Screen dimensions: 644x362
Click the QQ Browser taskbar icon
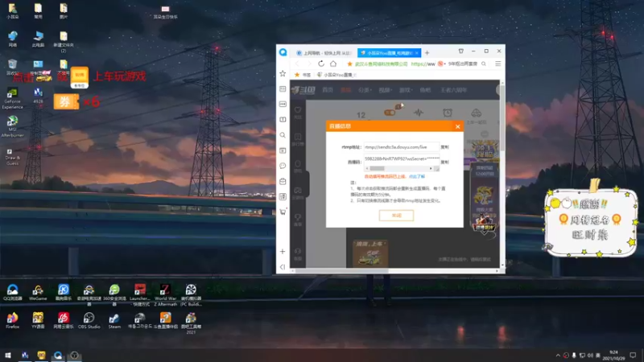point(58,356)
